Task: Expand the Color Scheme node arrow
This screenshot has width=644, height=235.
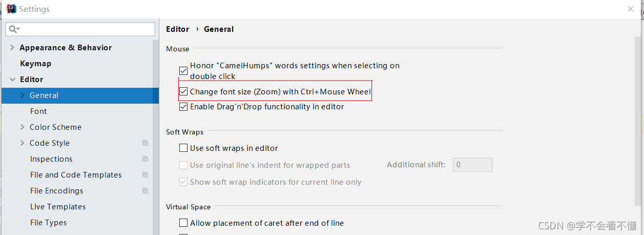Action: tap(22, 127)
